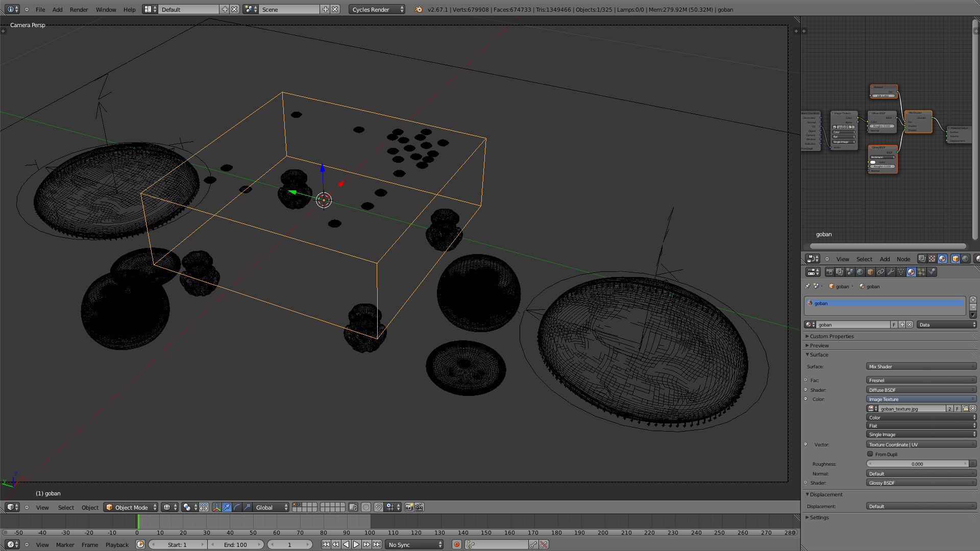Play the animation forward

[356, 544]
